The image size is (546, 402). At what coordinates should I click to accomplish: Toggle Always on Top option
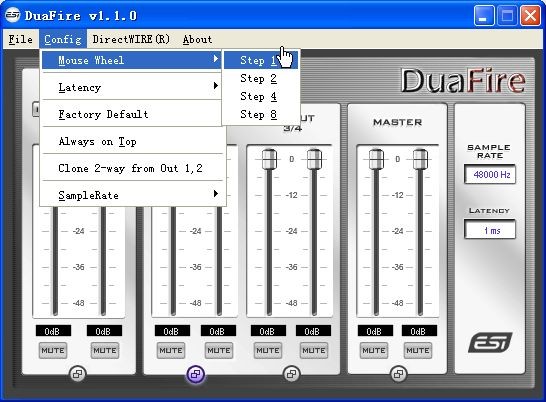pyautogui.click(x=132, y=141)
